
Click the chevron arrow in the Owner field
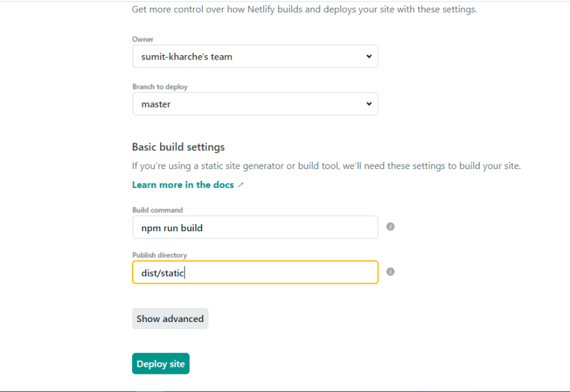point(369,56)
